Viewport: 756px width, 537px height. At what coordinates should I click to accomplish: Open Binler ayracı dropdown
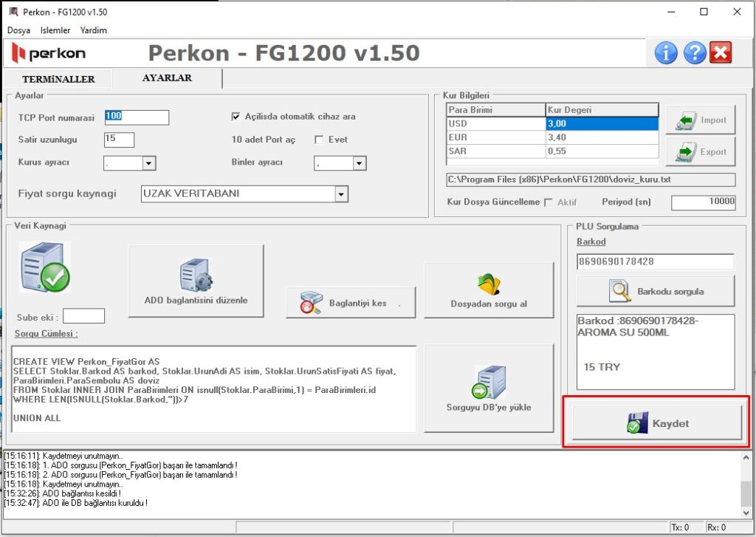tap(360, 163)
